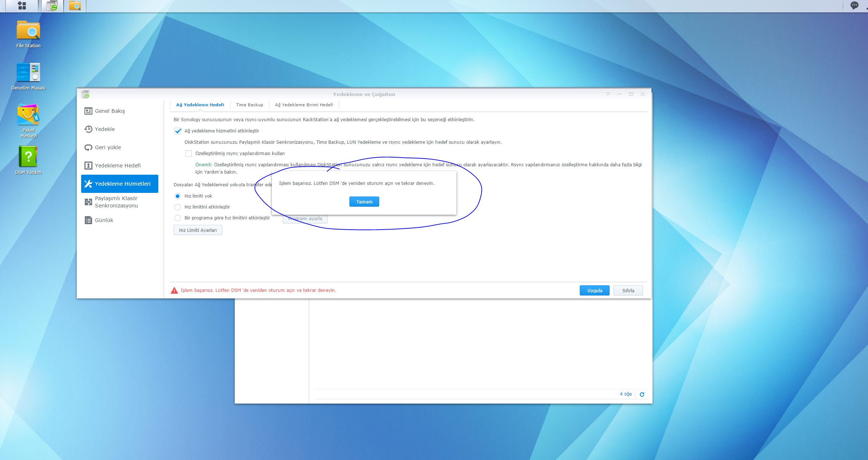Choose Bir programa göre hız limitini etkinleştir
868x460 pixels.
click(x=178, y=218)
